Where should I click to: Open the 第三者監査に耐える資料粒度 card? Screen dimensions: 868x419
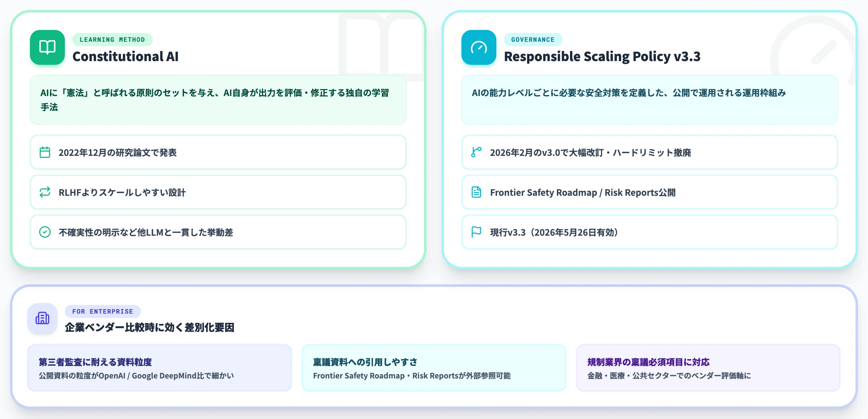pos(160,368)
